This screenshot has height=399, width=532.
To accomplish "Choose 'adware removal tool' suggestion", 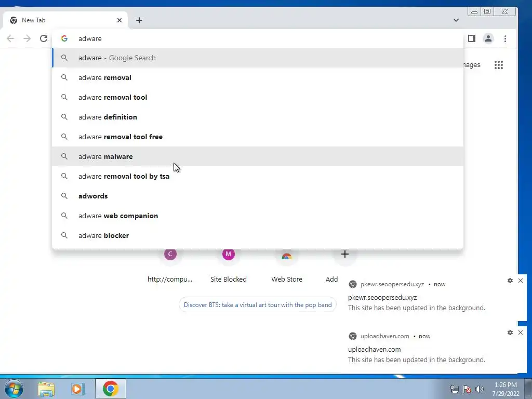I will (258, 97).
